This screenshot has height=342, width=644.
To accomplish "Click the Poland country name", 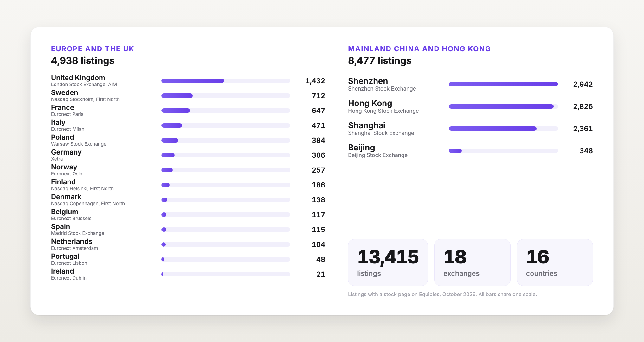I will (x=62, y=137).
